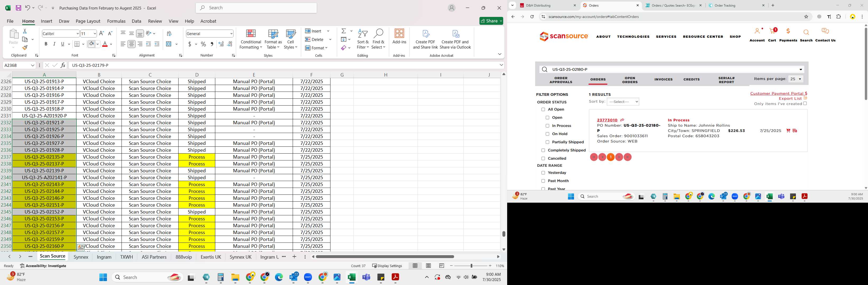
Task: Check the Completely Shipped filter checkbox
Action: pyautogui.click(x=543, y=150)
